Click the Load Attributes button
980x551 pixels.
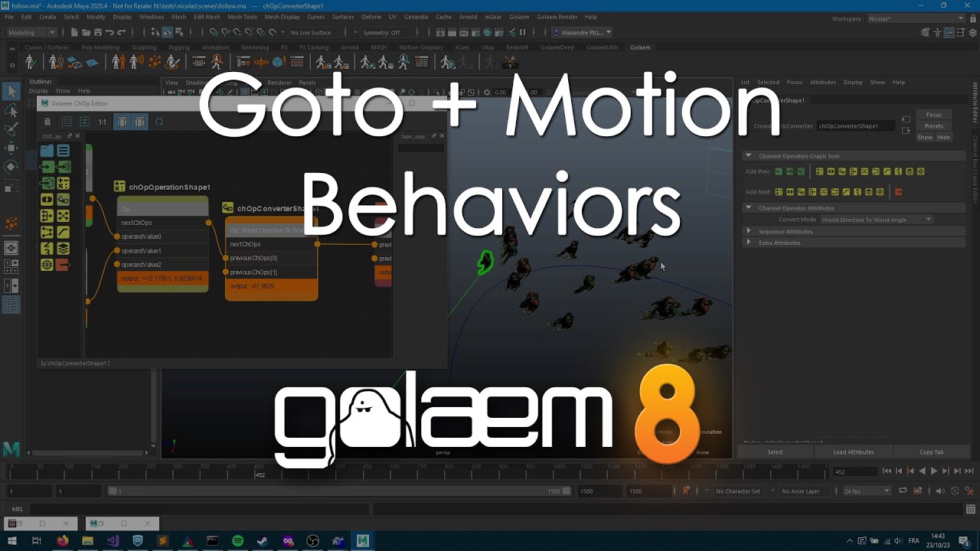pyautogui.click(x=854, y=452)
